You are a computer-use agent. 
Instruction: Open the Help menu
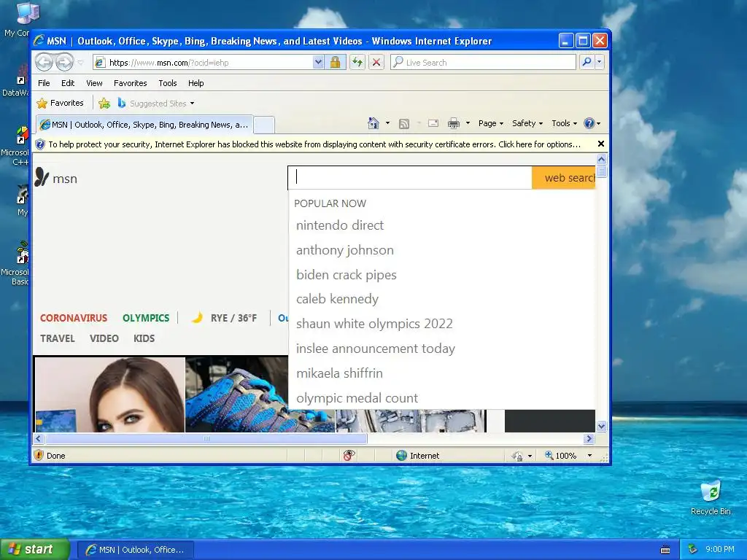(196, 83)
